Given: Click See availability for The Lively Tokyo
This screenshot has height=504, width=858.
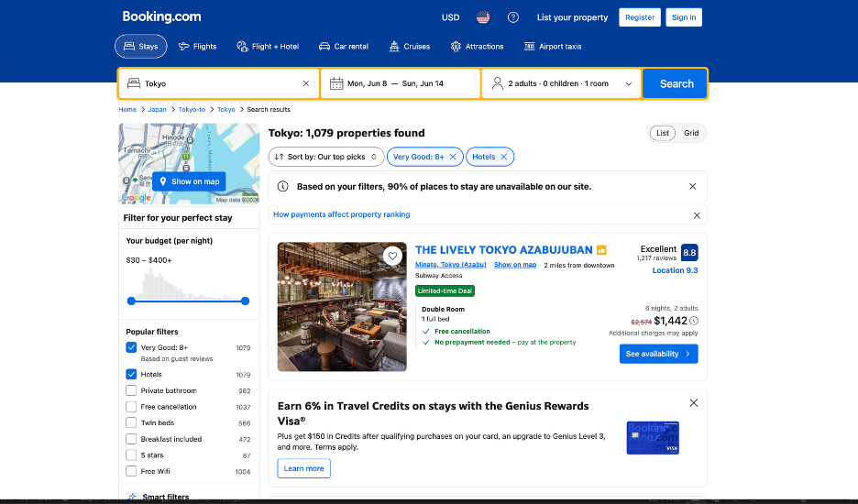Looking at the screenshot, I should [x=658, y=354].
